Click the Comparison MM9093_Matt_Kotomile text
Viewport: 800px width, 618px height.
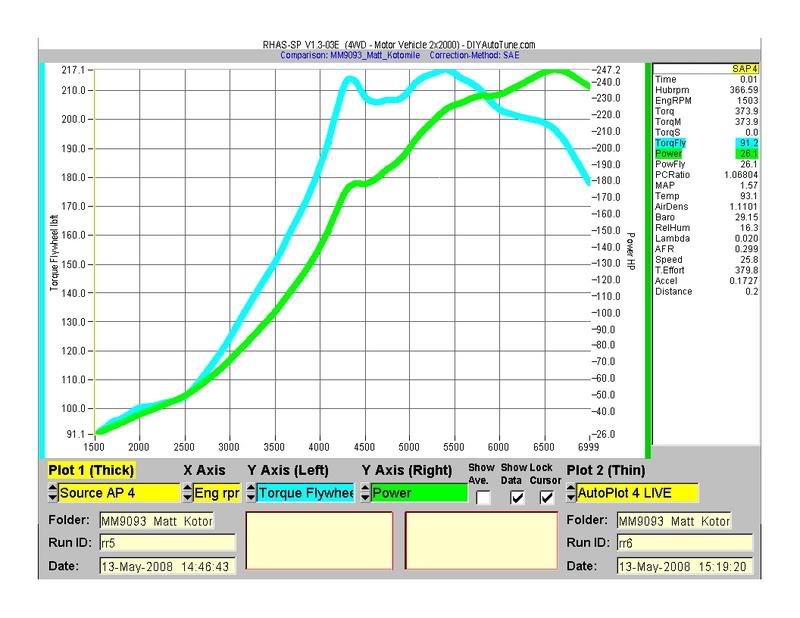pyautogui.click(x=350, y=55)
